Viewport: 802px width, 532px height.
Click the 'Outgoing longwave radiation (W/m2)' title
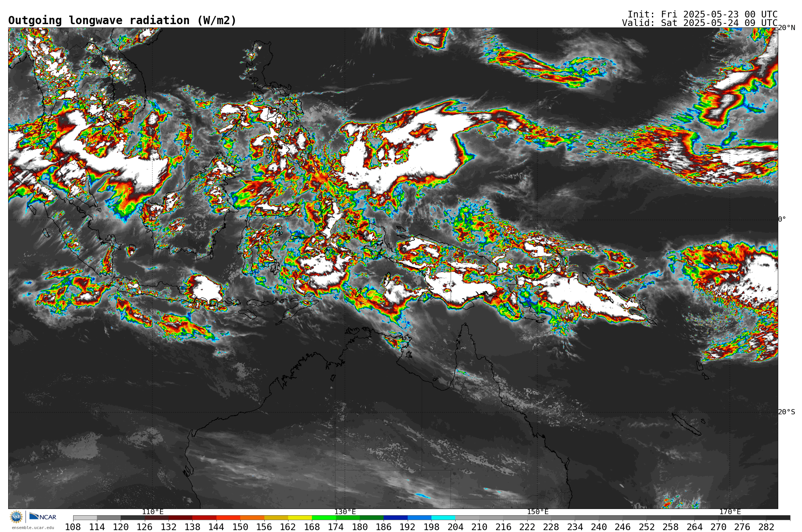tap(122, 20)
